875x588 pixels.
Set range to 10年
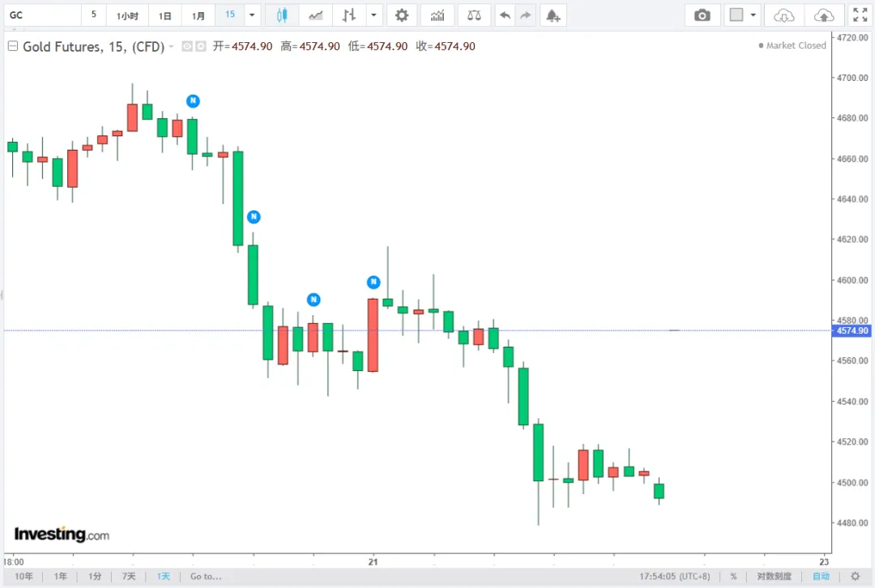[23, 577]
